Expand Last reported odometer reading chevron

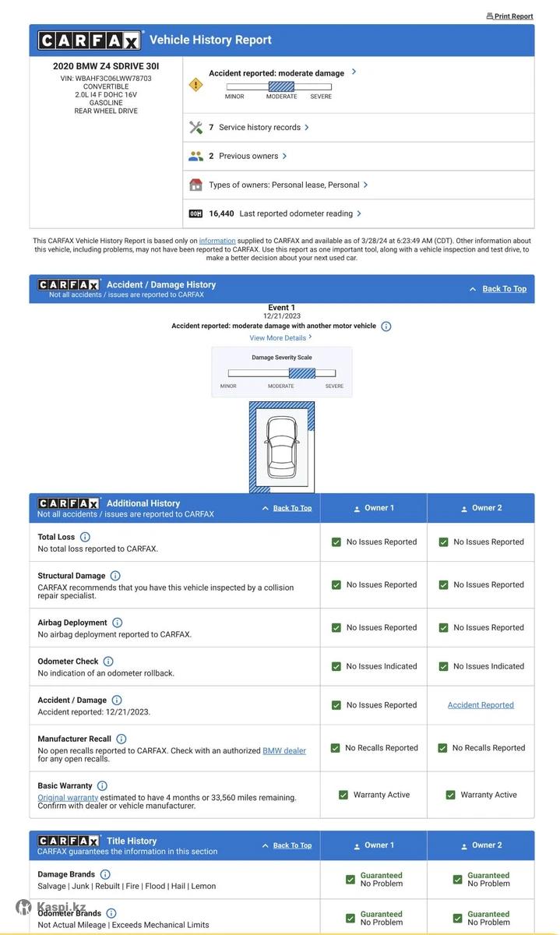359,213
